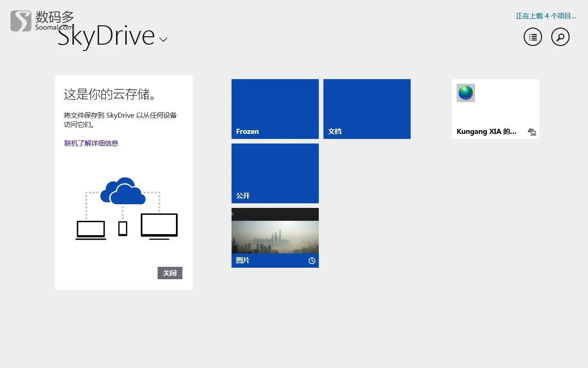Open the 联机了解详细信息 link
This screenshot has height=368, width=588.
(x=91, y=143)
